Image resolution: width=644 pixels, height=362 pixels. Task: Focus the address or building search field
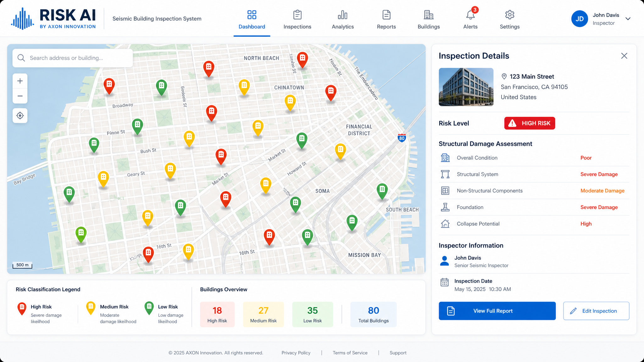click(73, 58)
